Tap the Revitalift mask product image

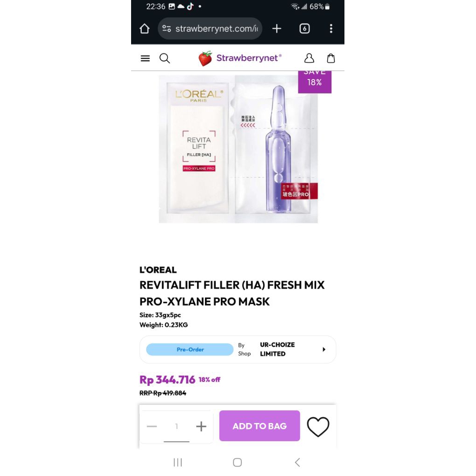point(238,149)
